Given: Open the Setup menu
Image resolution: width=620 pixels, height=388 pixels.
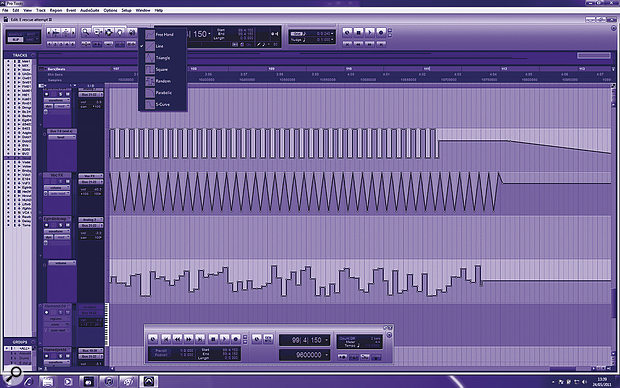Looking at the screenshot, I should tap(126, 10).
